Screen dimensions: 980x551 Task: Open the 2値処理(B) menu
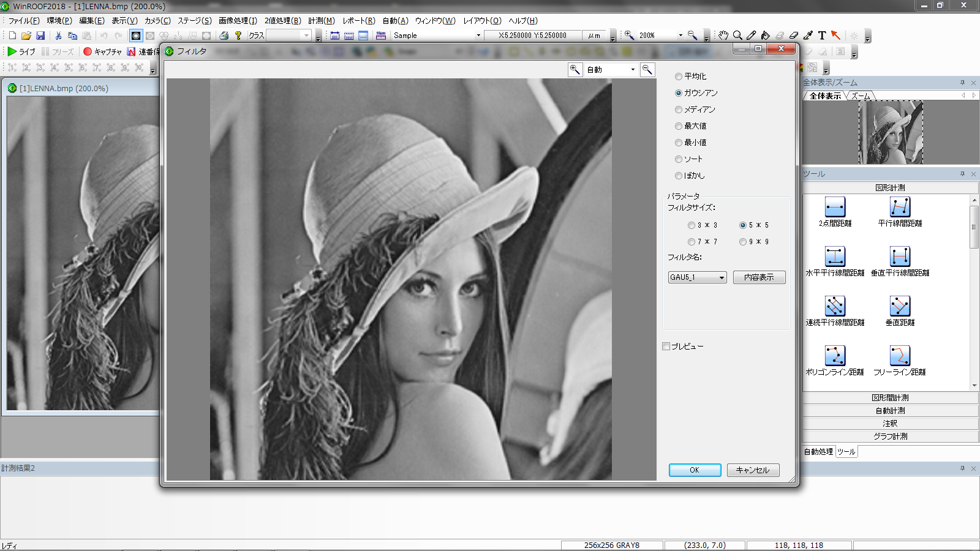tap(282, 21)
